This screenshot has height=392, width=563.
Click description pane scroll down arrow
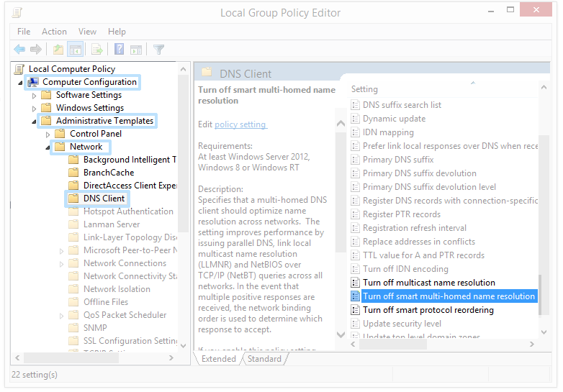tap(341, 334)
